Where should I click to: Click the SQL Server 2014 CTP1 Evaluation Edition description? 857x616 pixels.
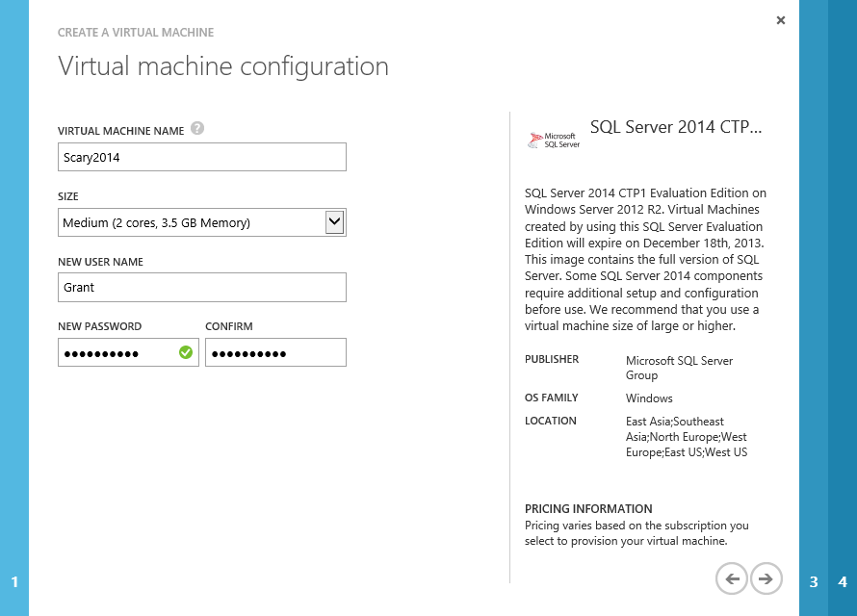pyautogui.click(x=645, y=260)
